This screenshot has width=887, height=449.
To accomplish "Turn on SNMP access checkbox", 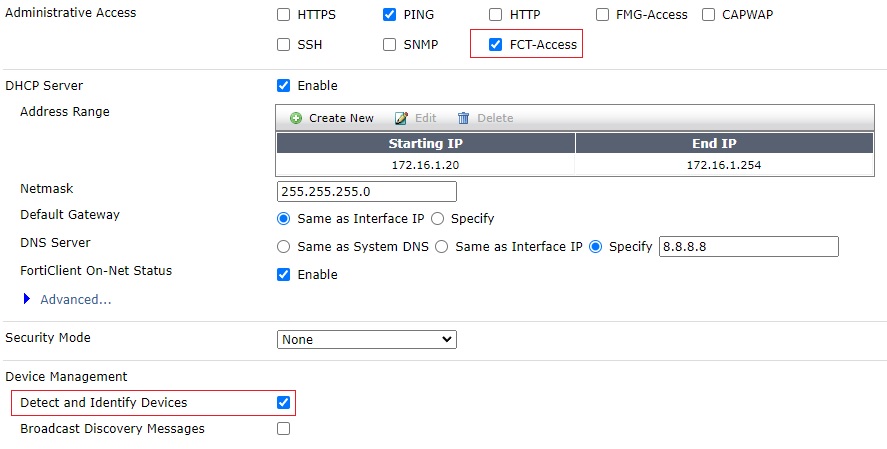I will (x=390, y=45).
